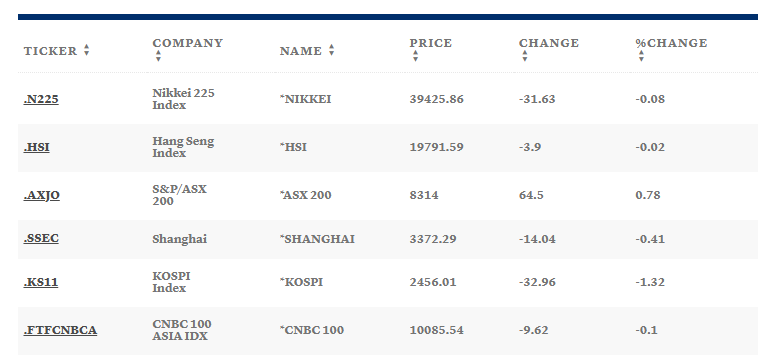The image size is (773, 363).
Task: Open the .FTFCNBCA ticker link
Action: click(60, 330)
